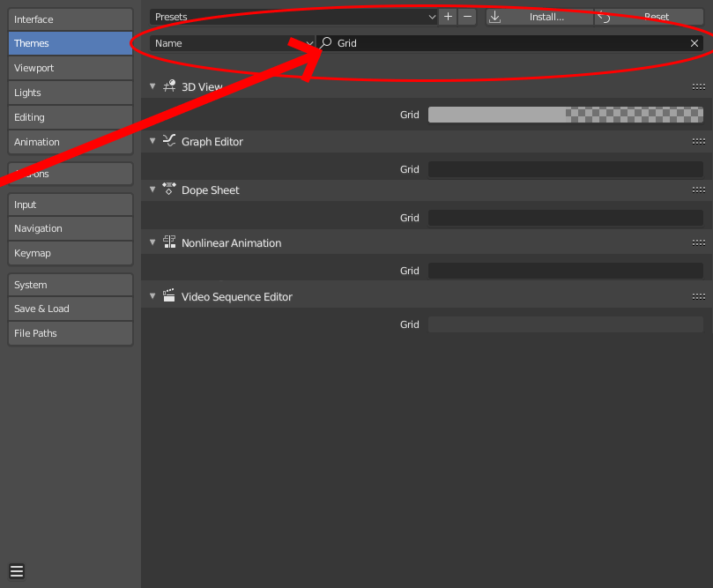The image size is (713, 588).
Task: Open the Viewport preferences tab
Action: 71,68
